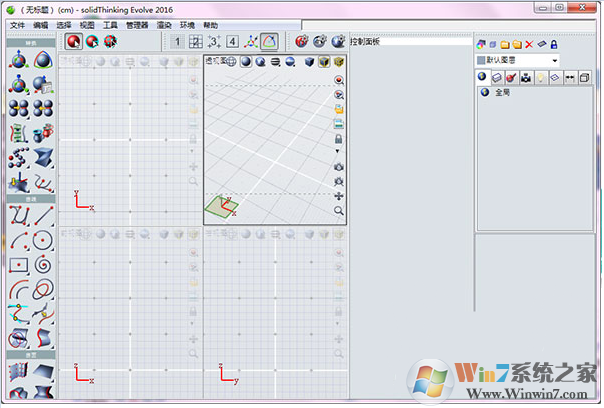Viewport: 604px width, 408px height.
Task: Toggle the curve triangle snap button
Action: 269,41
